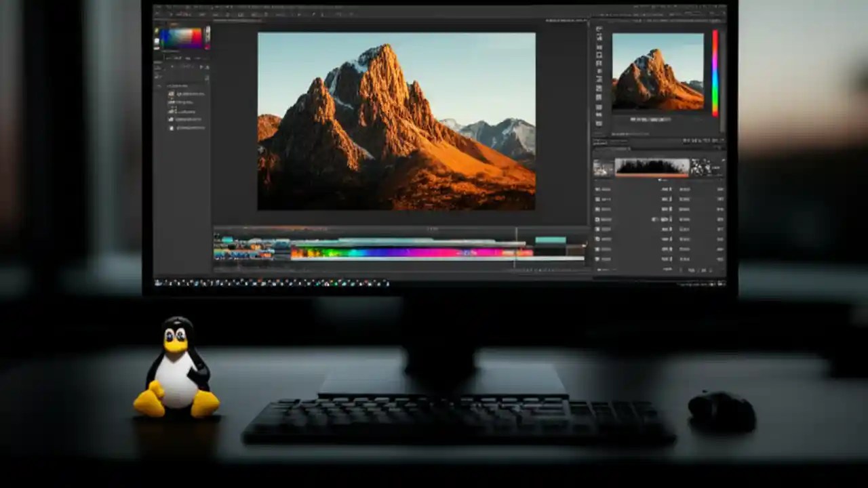The image size is (868, 488).
Task: Click the histogram thumbnail icon in the right panel
Action: [651, 165]
